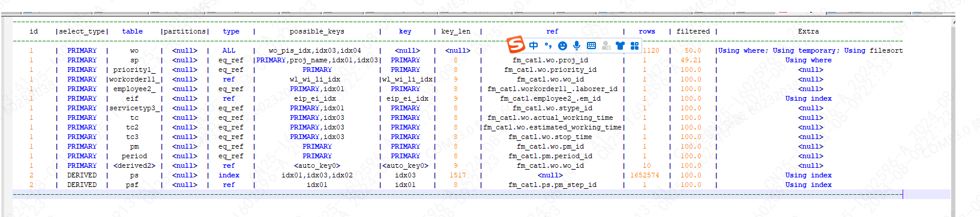Toggle Chinese punctuation mode in Sogou bar
The height and width of the screenshot is (217, 980).
point(548,46)
